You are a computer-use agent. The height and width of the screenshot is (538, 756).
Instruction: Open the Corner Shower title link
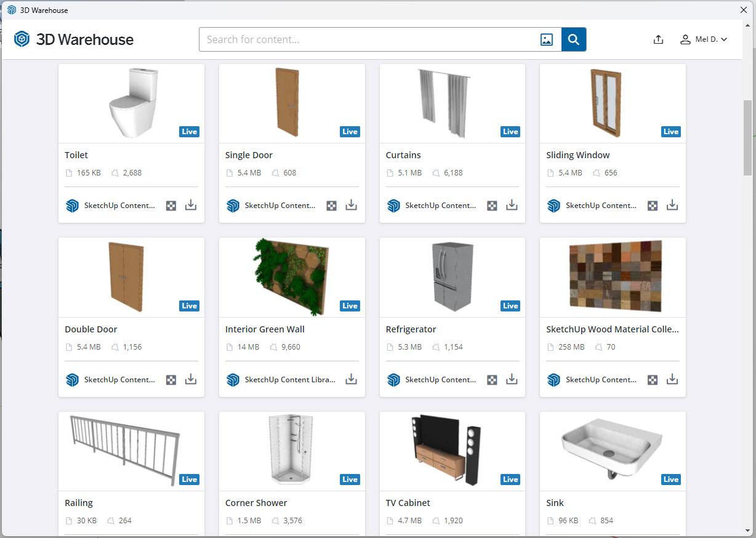[x=256, y=503]
